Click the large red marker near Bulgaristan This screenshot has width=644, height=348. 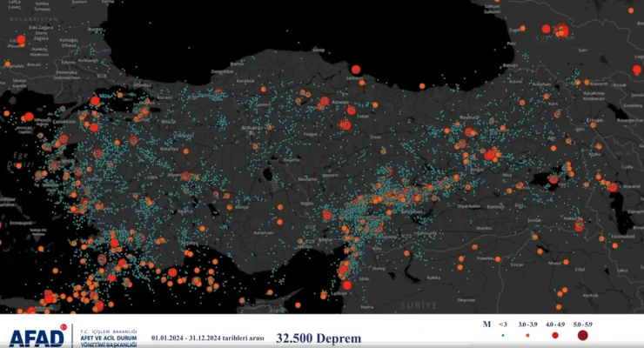(x=21, y=40)
